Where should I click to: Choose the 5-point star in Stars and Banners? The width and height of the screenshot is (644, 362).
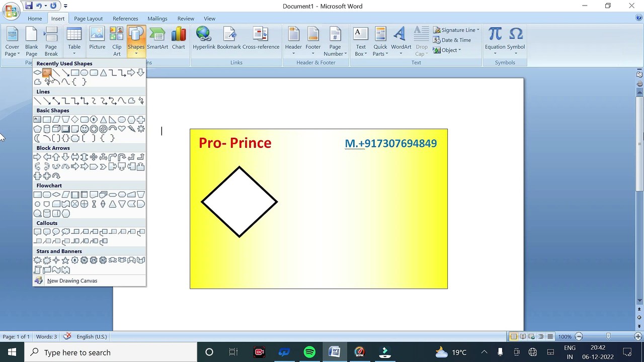click(x=65, y=260)
